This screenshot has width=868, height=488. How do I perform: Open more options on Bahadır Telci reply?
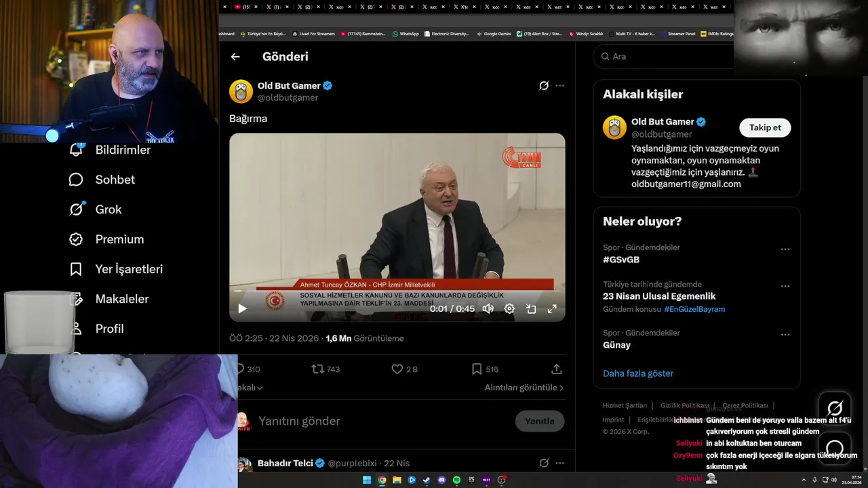click(x=559, y=463)
